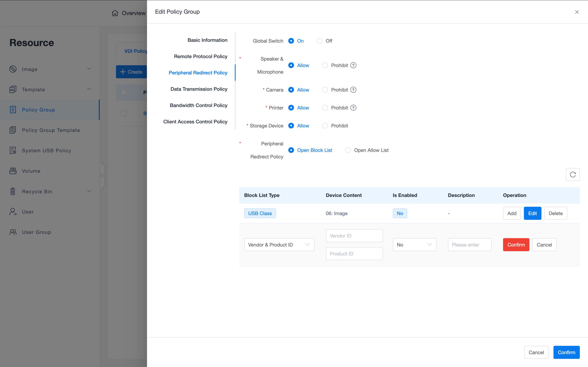Click the System USB Policy sidebar icon

pyautogui.click(x=13, y=150)
